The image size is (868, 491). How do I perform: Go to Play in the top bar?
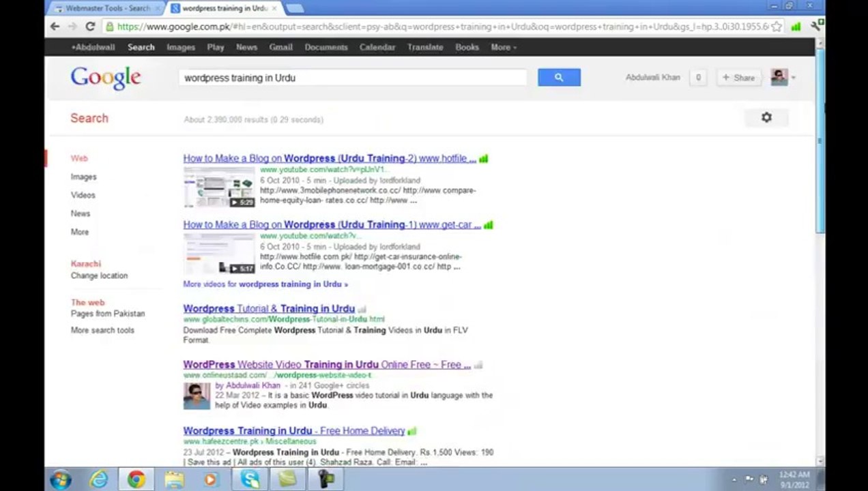click(216, 47)
